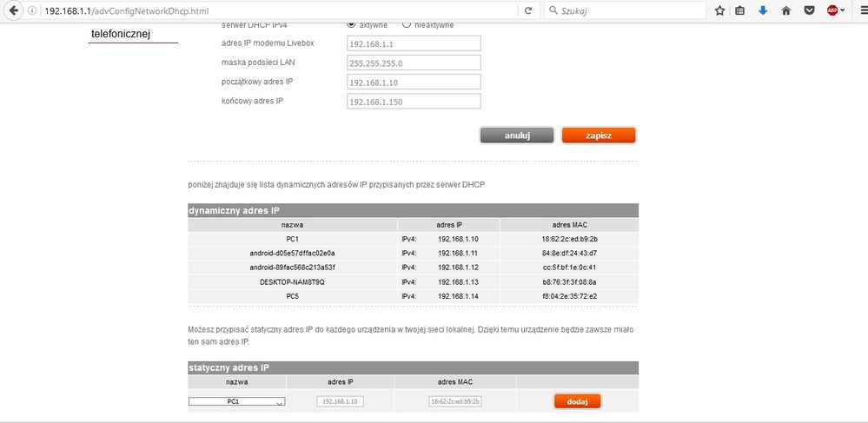Open the site information icon in address bar

tap(33, 10)
